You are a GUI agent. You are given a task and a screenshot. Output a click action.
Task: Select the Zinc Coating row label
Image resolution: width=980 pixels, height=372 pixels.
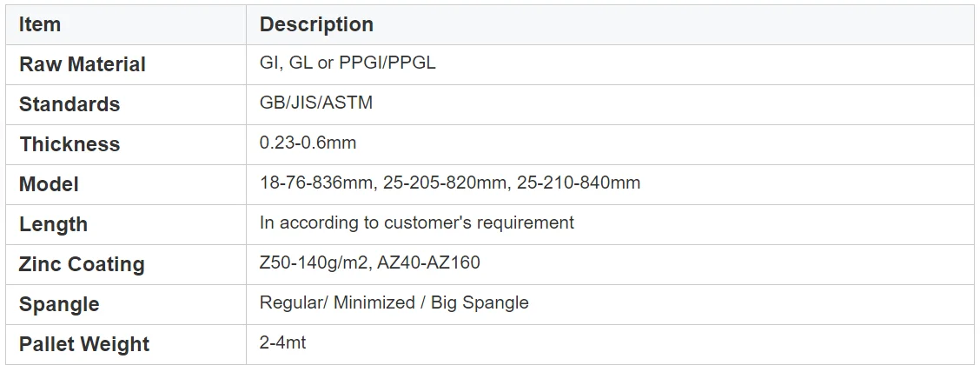(x=82, y=264)
